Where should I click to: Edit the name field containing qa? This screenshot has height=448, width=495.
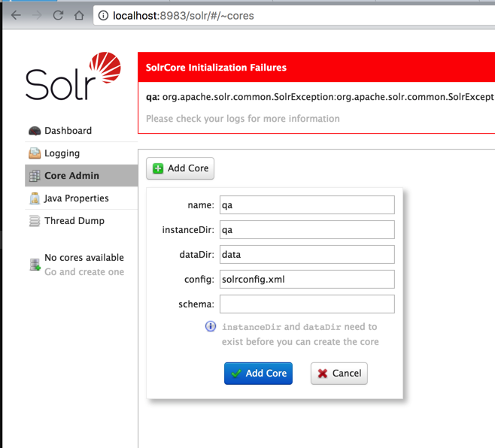tap(307, 204)
